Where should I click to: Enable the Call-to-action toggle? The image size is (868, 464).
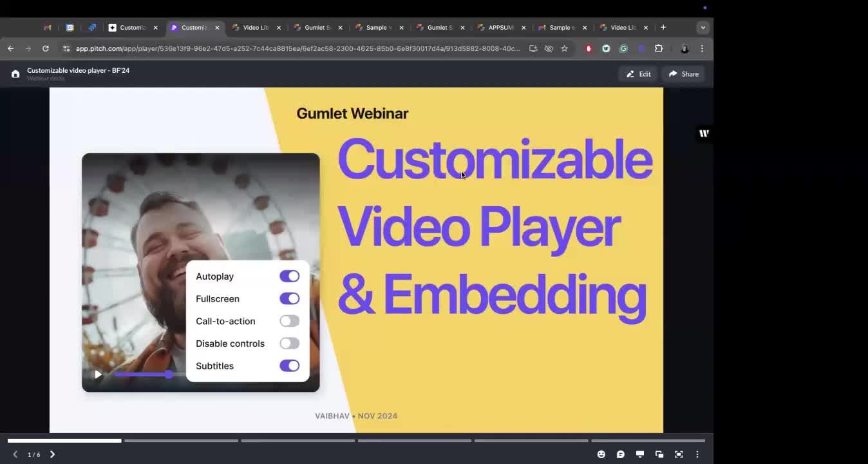coord(289,321)
